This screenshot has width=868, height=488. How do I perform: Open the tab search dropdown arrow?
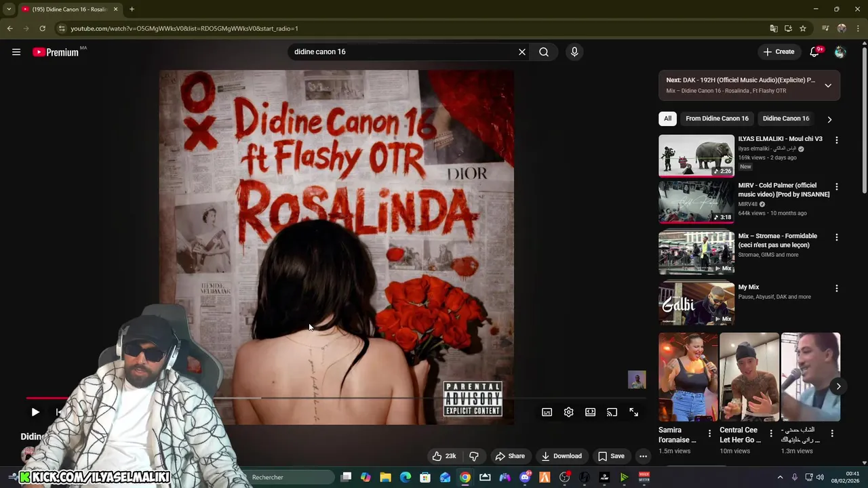click(9, 9)
